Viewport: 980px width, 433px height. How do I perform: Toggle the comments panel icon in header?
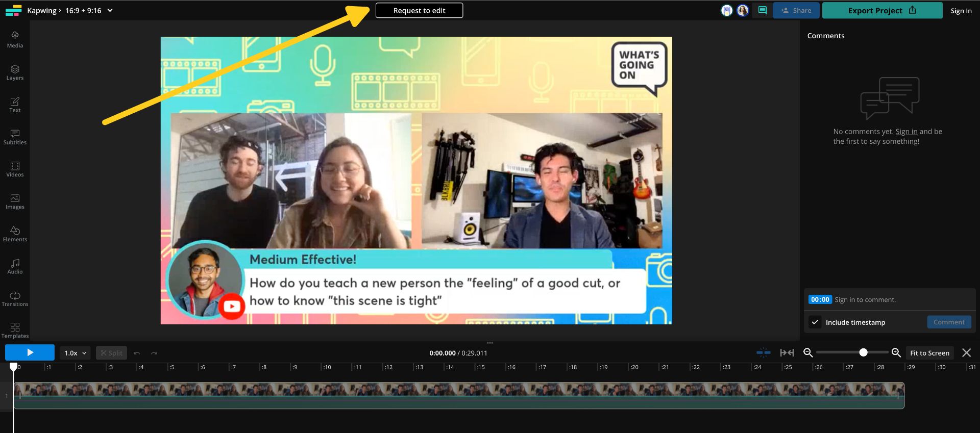(762, 10)
